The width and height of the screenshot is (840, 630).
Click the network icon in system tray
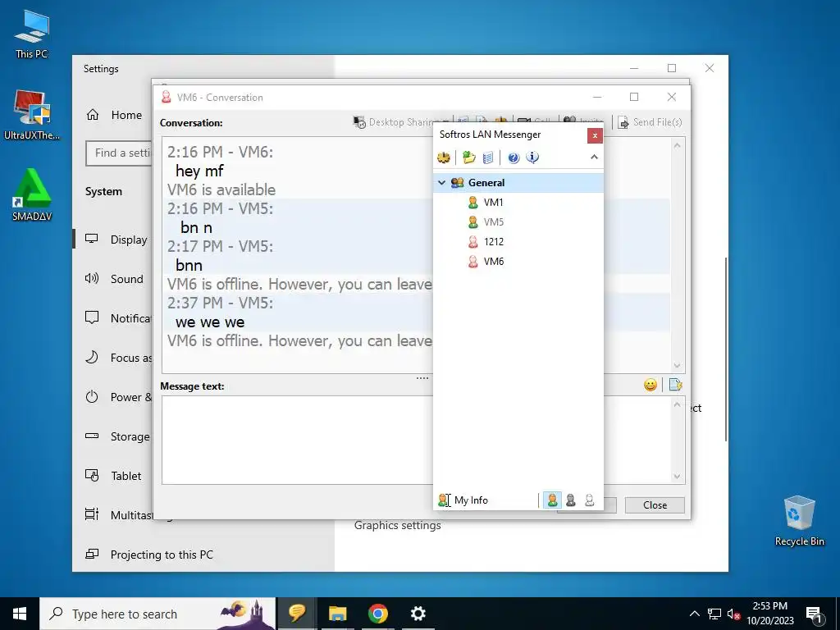pyautogui.click(x=714, y=614)
